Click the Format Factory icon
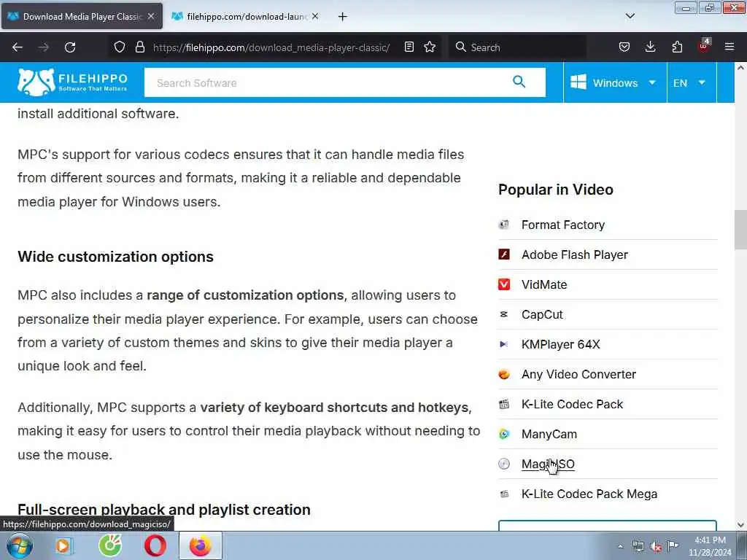 point(504,225)
